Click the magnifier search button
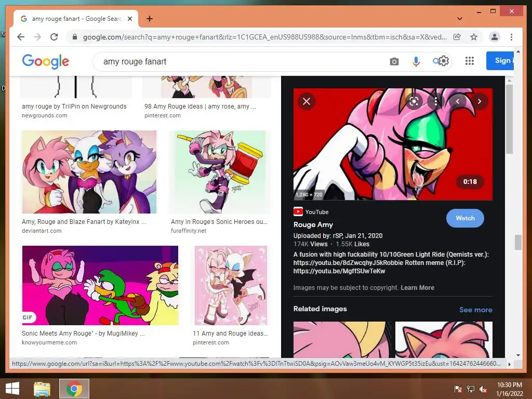 pyautogui.click(x=436, y=61)
